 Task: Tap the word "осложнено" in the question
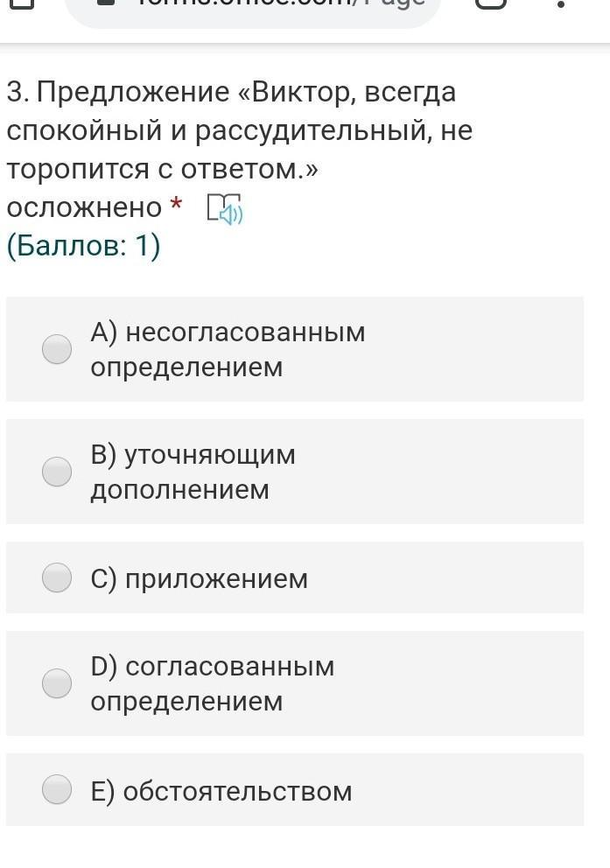tap(84, 207)
